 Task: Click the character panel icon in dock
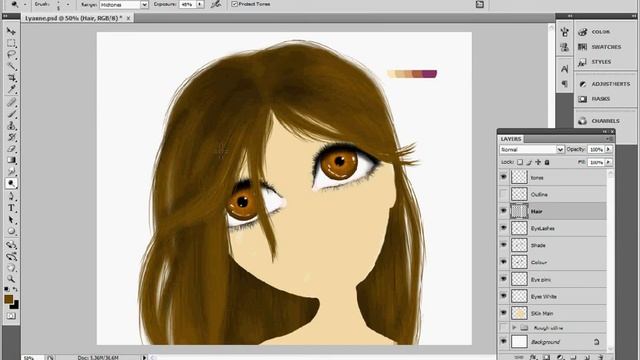click(564, 69)
